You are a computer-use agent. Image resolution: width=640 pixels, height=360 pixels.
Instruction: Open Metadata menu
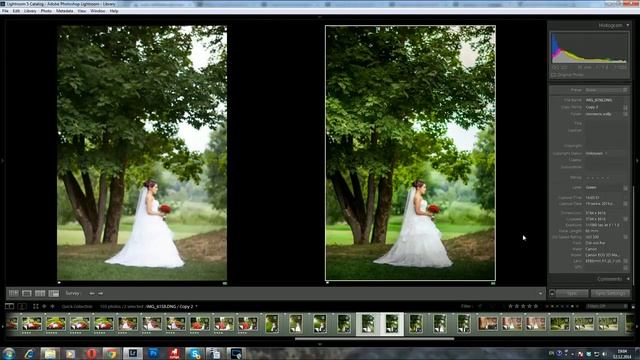[x=64, y=11]
